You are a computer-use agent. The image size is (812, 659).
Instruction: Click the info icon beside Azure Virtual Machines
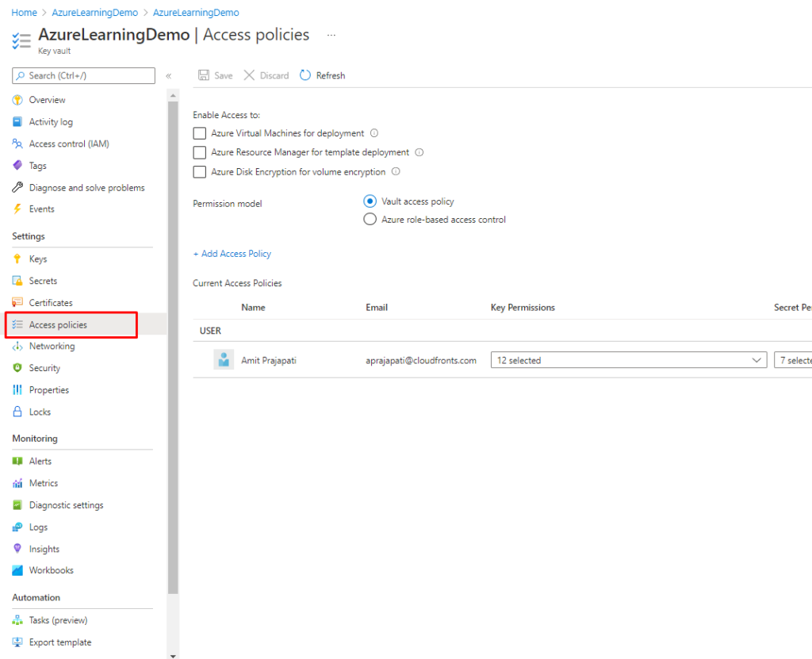374,133
